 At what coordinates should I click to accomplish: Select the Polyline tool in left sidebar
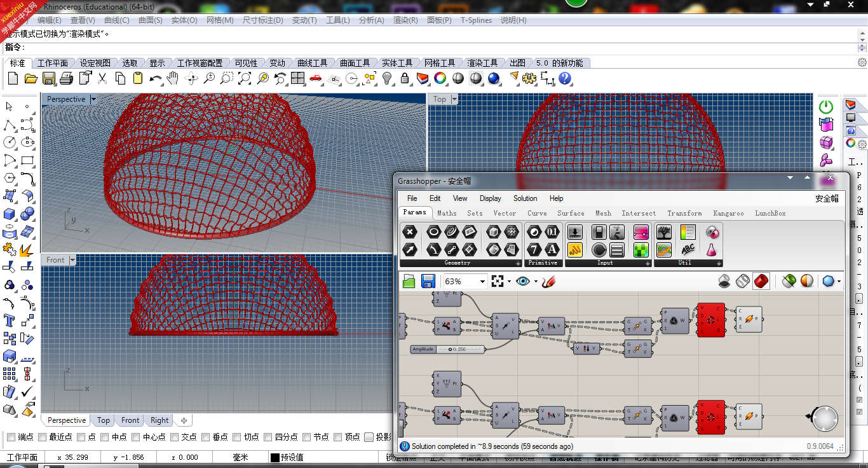(10, 125)
